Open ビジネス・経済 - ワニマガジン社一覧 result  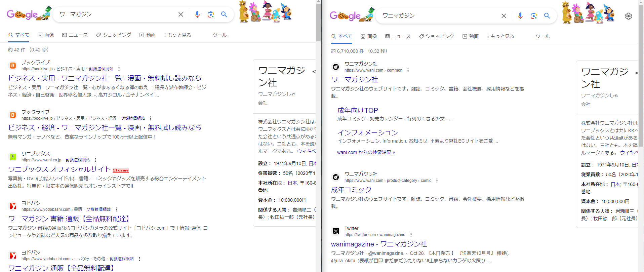point(105,127)
